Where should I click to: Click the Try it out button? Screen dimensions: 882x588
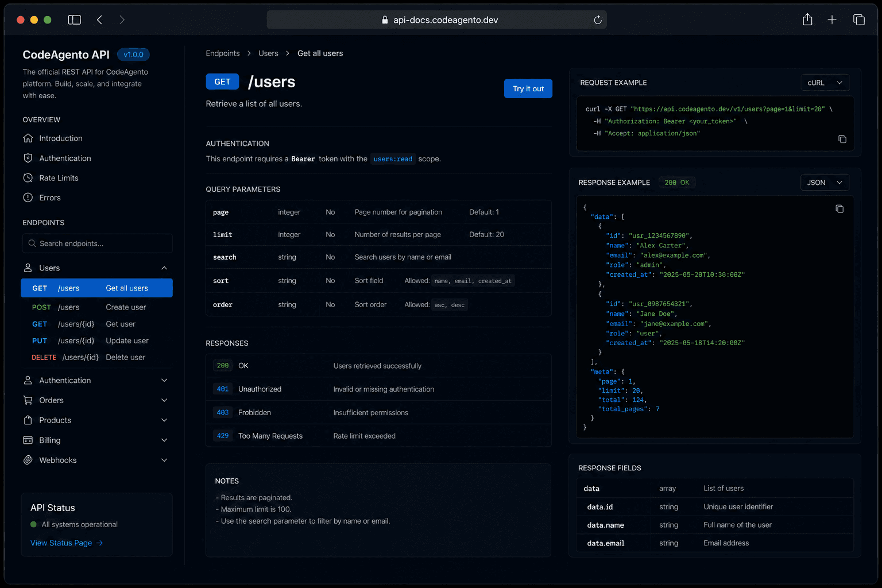click(x=528, y=88)
